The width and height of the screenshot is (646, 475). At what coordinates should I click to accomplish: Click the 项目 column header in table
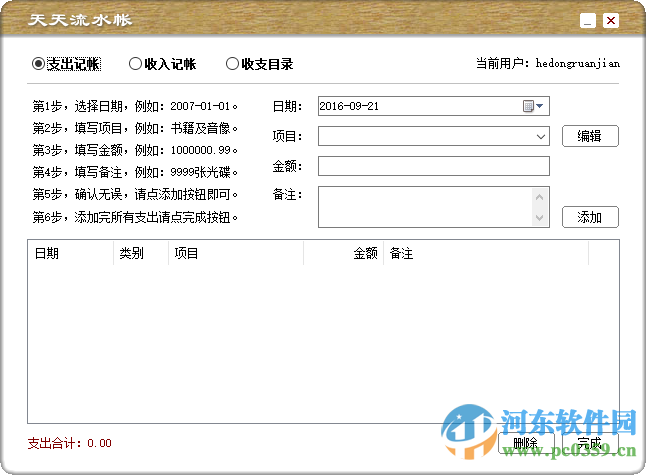(x=236, y=253)
